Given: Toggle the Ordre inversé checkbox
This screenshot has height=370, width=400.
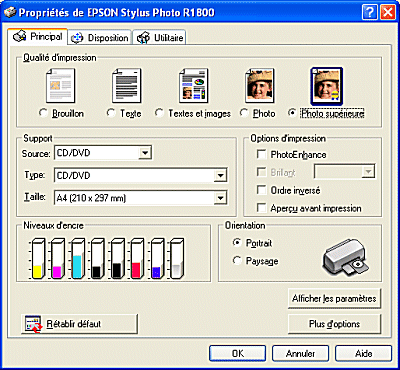Looking at the screenshot, I should tap(262, 190).
